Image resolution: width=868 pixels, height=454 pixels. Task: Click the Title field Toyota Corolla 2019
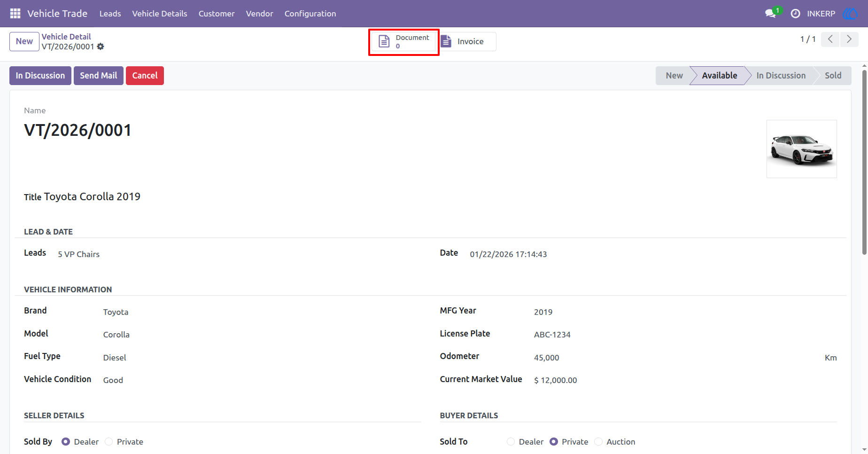pyautogui.click(x=92, y=196)
